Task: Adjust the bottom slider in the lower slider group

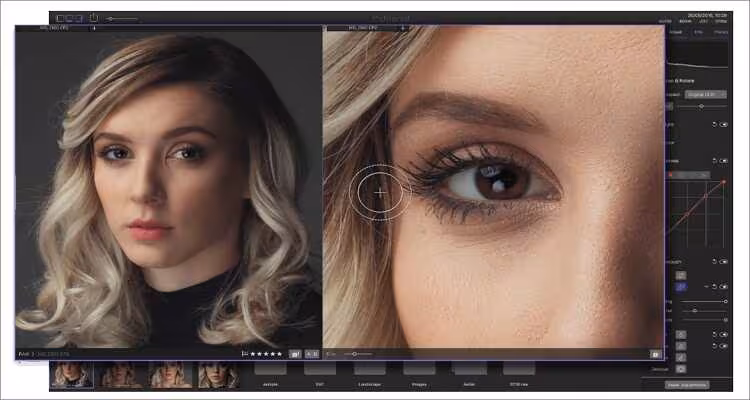Action: [703, 320]
